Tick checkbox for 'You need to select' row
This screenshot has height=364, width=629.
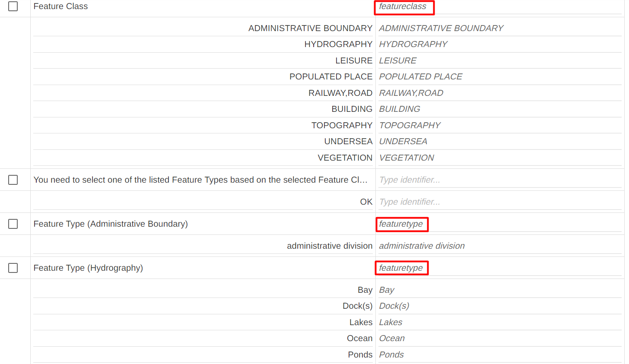(x=13, y=180)
